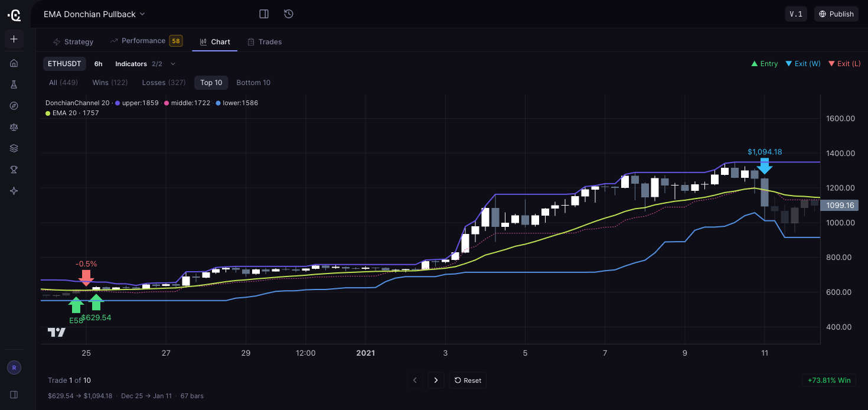Open the Home sidebar icon
Screen dimensions: 868x410
point(14,63)
